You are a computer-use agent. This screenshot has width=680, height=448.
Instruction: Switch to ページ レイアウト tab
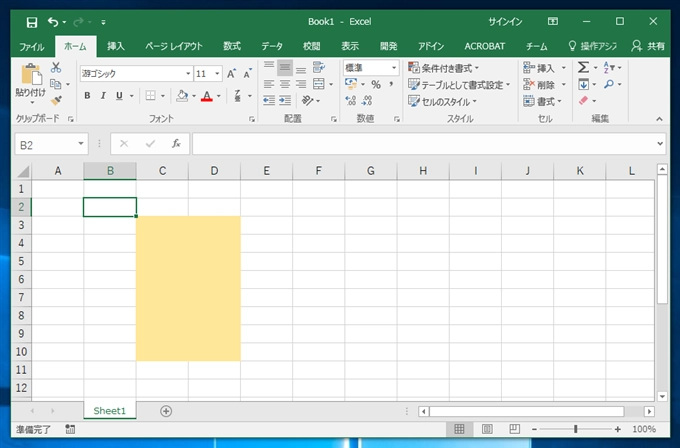coord(174,46)
